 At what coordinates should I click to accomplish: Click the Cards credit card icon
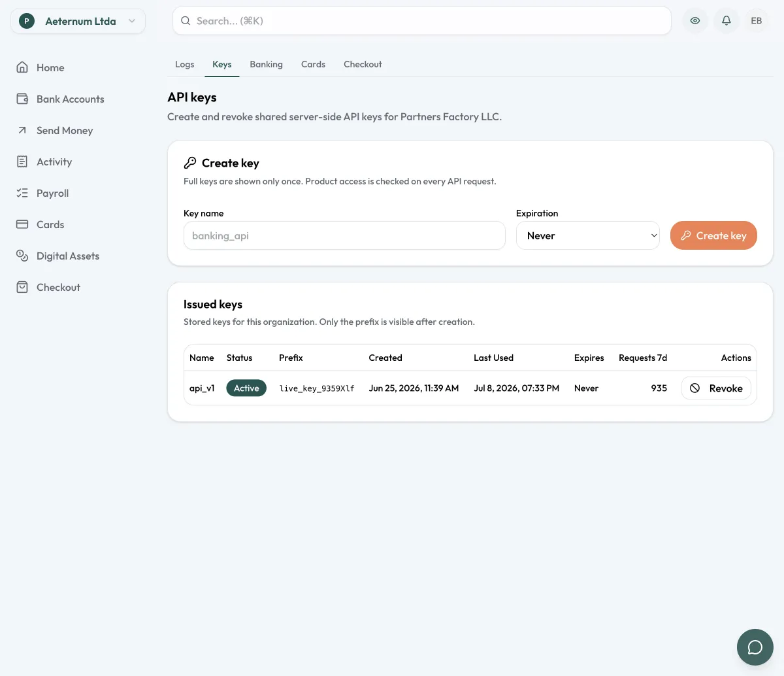click(x=22, y=224)
